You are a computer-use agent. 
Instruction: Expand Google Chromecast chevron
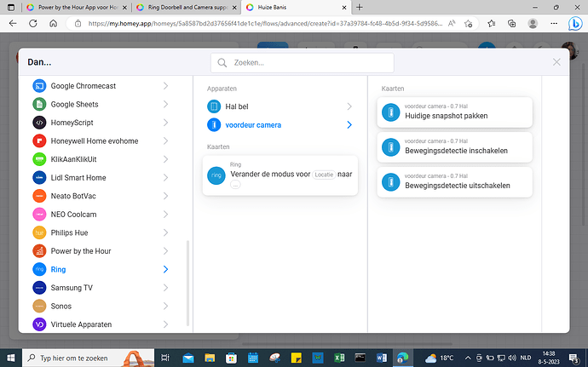point(166,86)
